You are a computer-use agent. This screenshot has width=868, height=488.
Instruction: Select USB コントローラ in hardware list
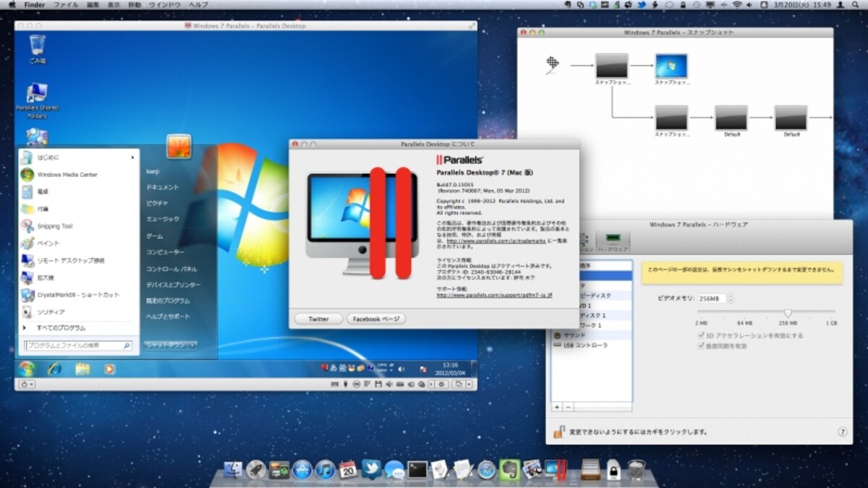pos(591,346)
